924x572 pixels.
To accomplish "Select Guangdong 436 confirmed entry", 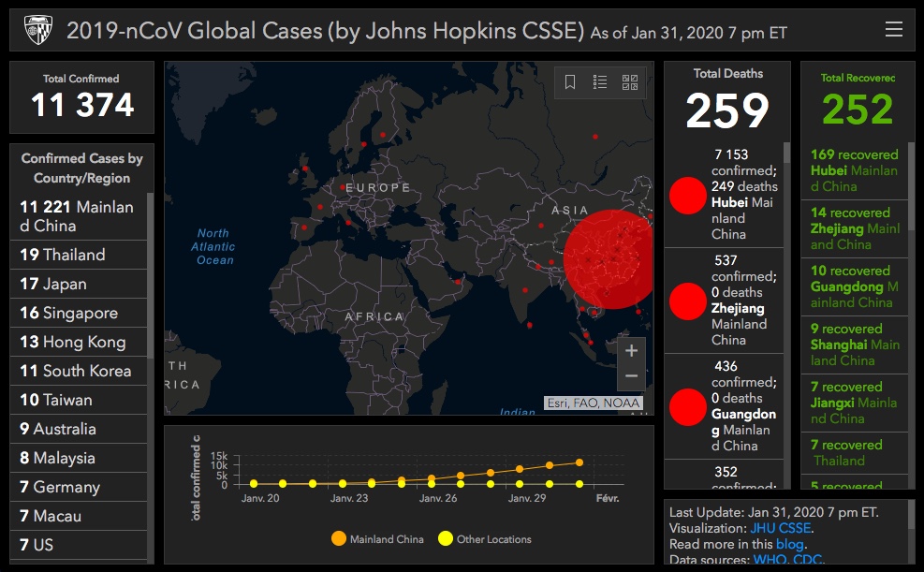I will click(724, 406).
